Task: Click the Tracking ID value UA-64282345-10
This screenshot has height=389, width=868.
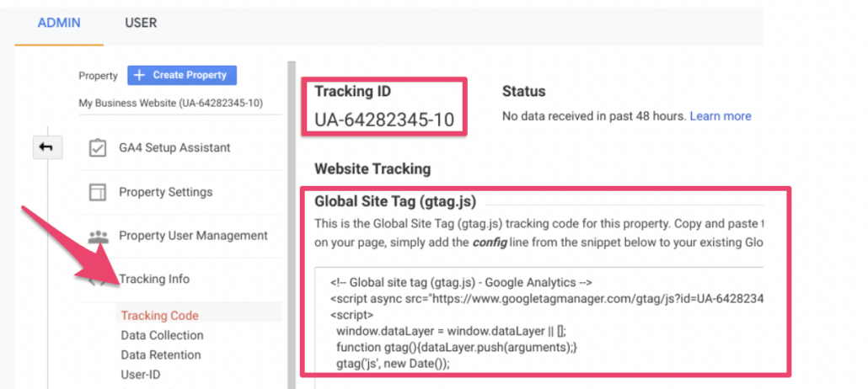Action: pos(384,120)
